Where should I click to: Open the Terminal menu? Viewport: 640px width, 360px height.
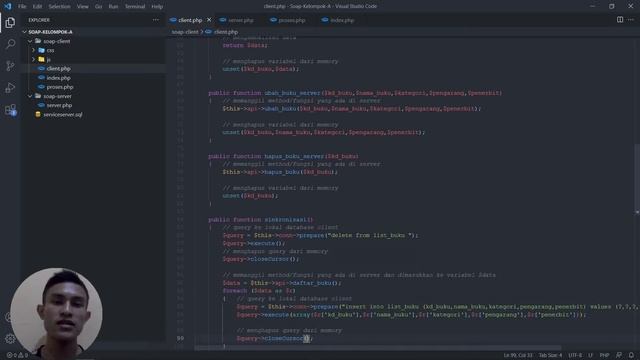pos(135,7)
